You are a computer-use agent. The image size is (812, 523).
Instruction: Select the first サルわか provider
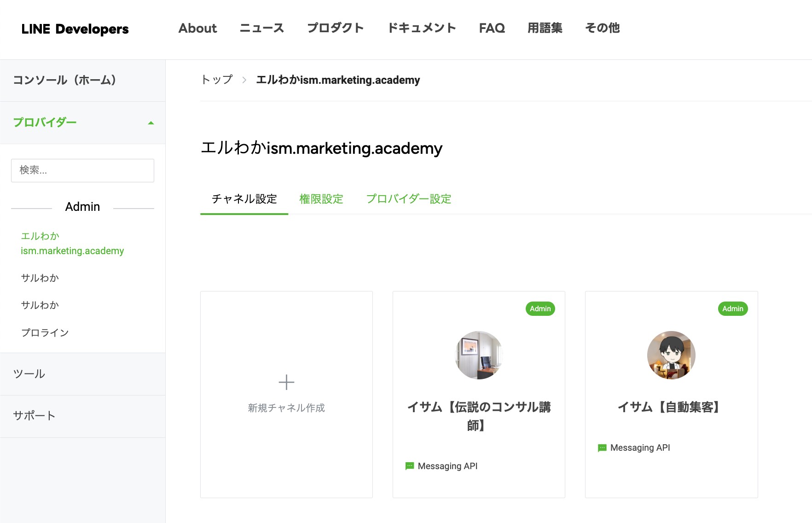coord(40,278)
